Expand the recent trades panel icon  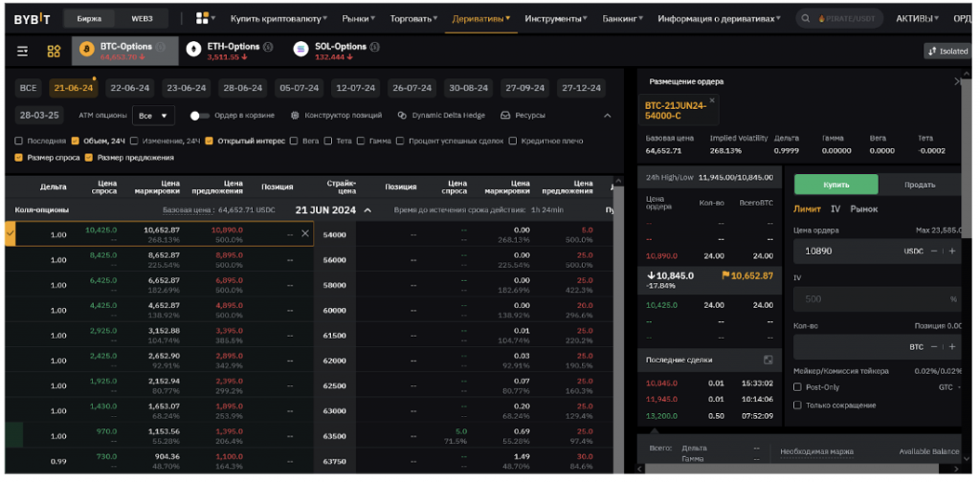click(x=768, y=360)
